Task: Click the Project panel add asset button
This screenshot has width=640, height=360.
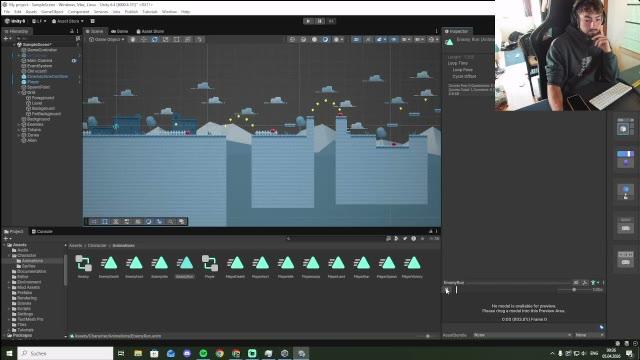Action: (x=6, y=238)
